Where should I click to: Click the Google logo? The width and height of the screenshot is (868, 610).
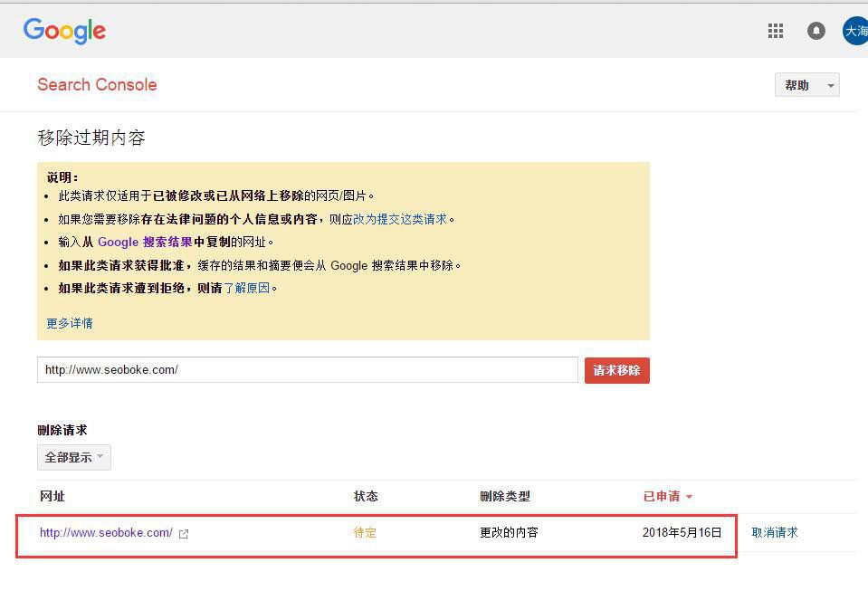[64, 31]
